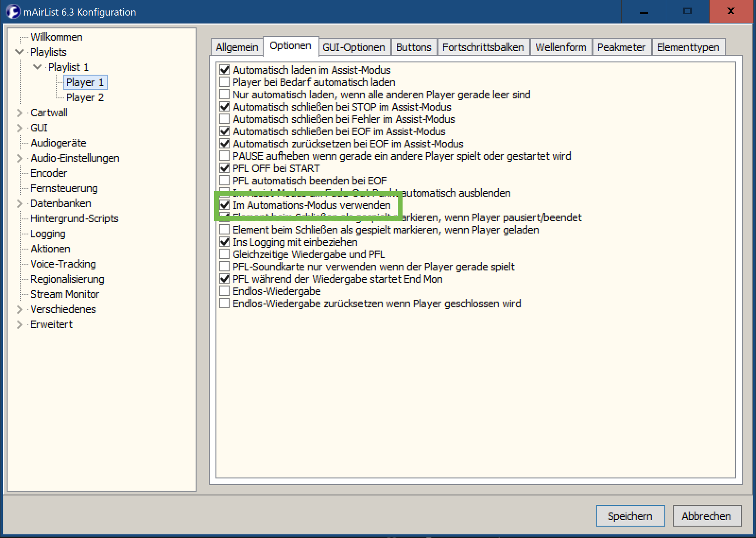Expand the Cartwall tree node
The image size is (756, 538).
[19, 113]
